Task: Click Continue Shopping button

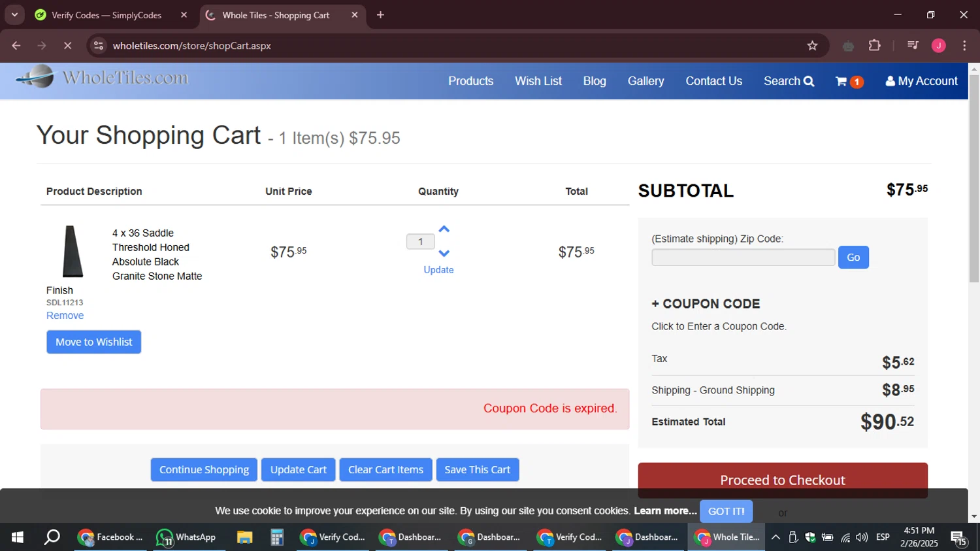Action: click(x=204, y=470)
